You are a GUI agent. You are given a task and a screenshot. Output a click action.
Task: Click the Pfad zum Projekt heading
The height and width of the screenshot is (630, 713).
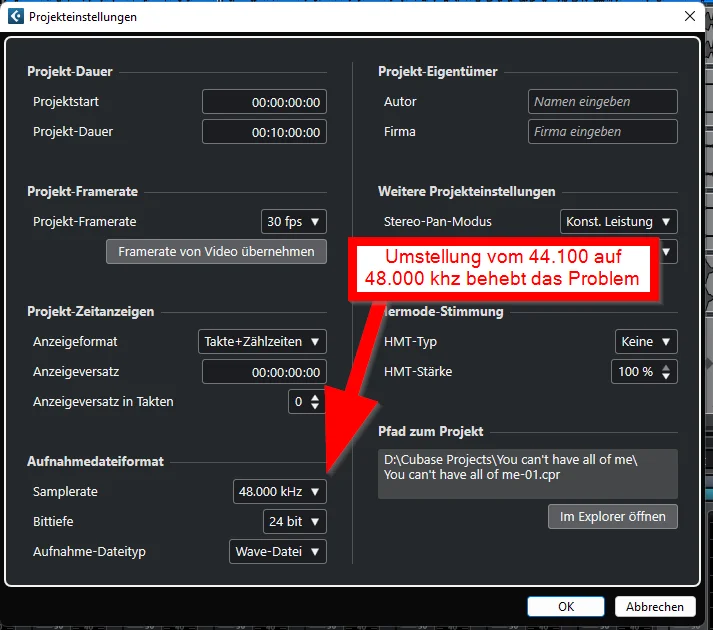(431, 432)
